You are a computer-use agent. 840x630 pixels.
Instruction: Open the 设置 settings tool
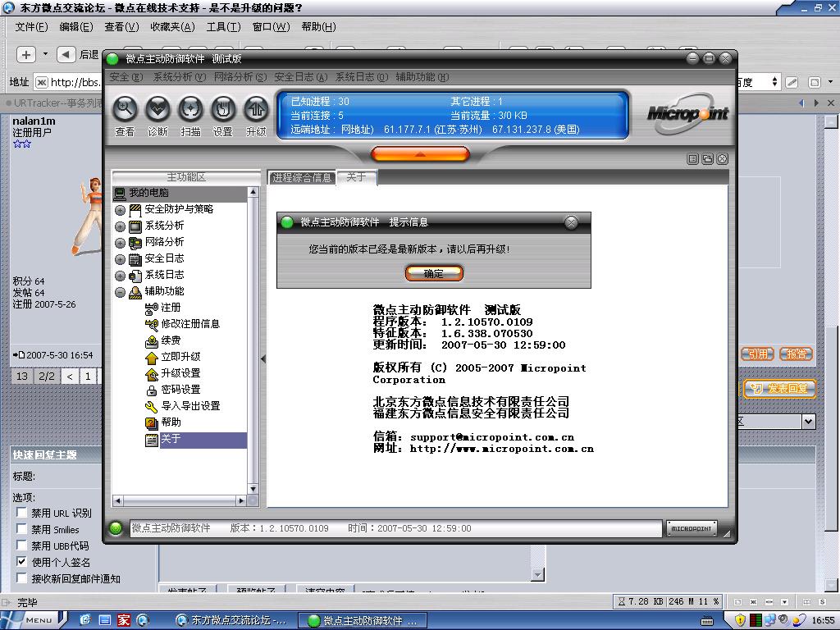click(x=223, y=109)
